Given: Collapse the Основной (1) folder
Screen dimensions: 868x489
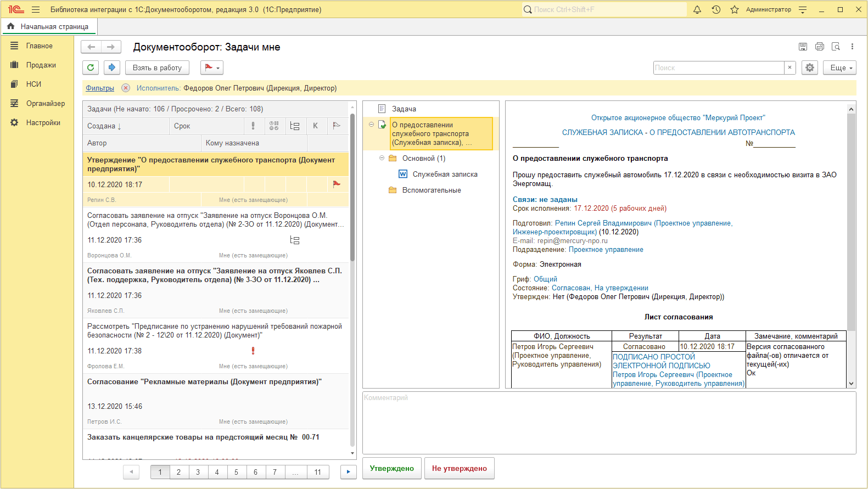Looking at the screenshot, I should pos(382,158).
